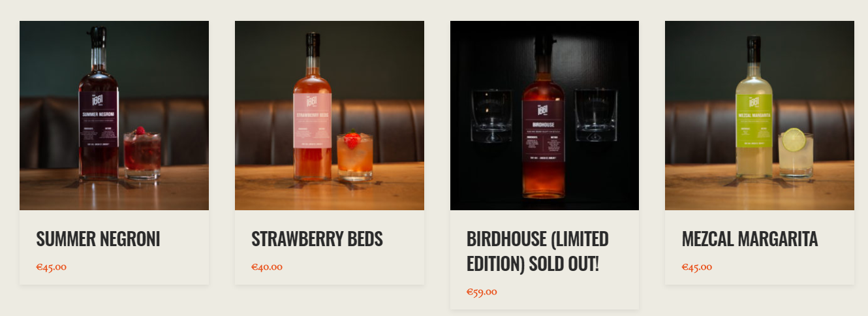Click the €59.00 Birdhouse price
The width and height of the screenshot is (868, 316).
click(482, 292)
